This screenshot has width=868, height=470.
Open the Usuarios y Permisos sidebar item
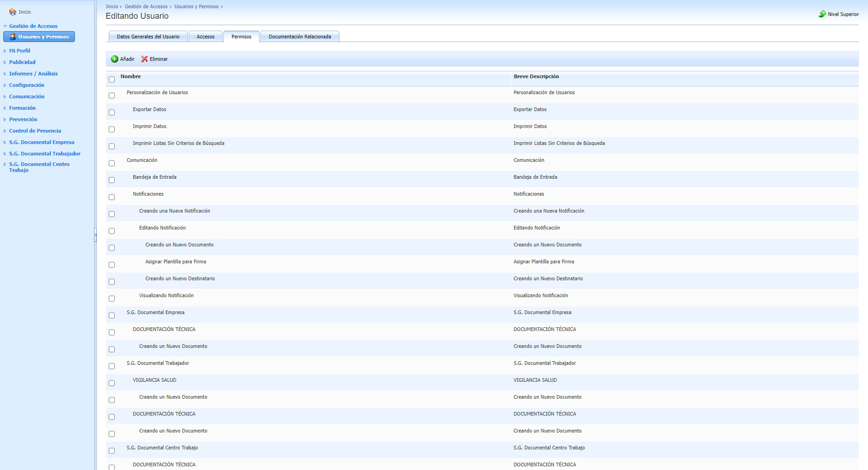(x=39, y=37)
